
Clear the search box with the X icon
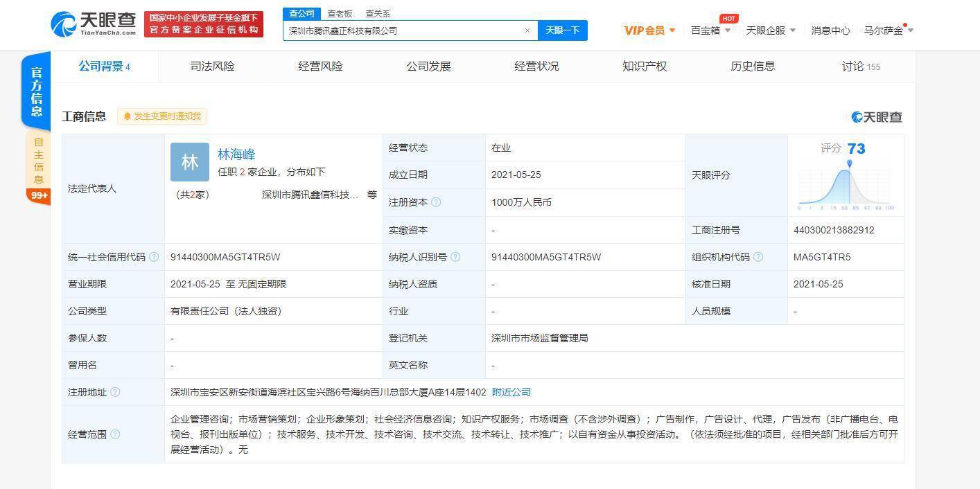pyautogui.click(x=527, y=30)
